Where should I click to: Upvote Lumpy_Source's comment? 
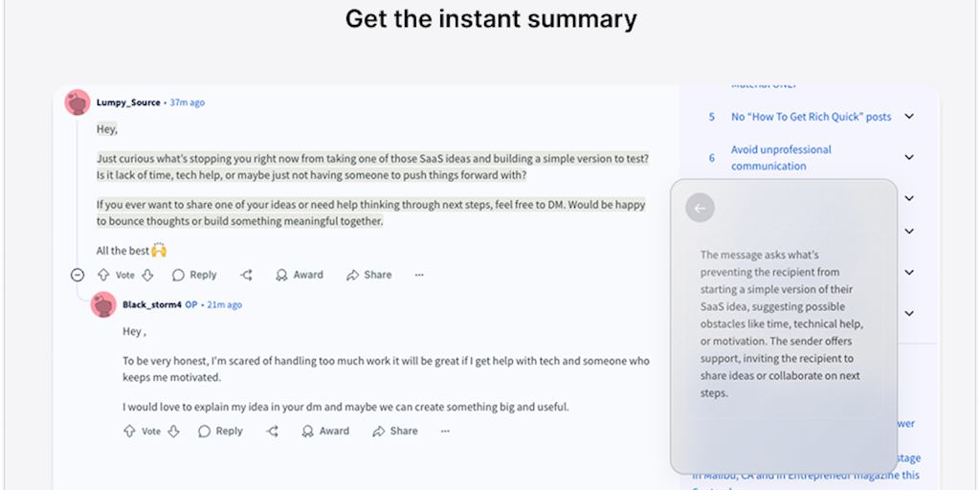[x=103, y=275]
